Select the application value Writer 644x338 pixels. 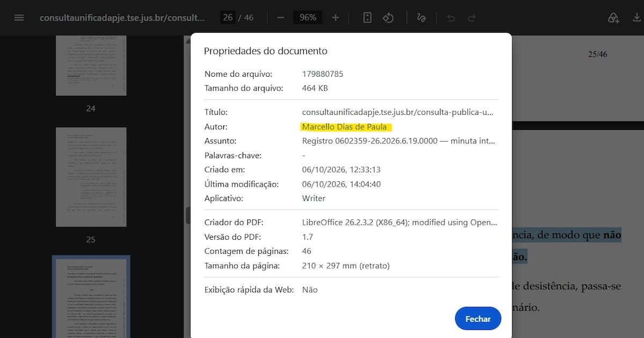point(314,199)
